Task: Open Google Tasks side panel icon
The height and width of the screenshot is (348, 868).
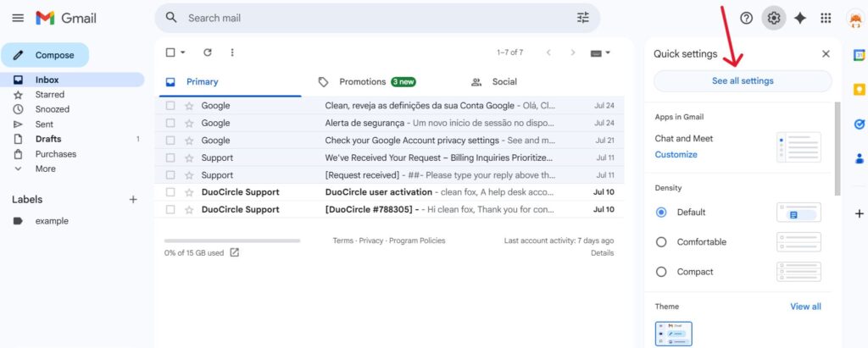Action: point(859,124)
